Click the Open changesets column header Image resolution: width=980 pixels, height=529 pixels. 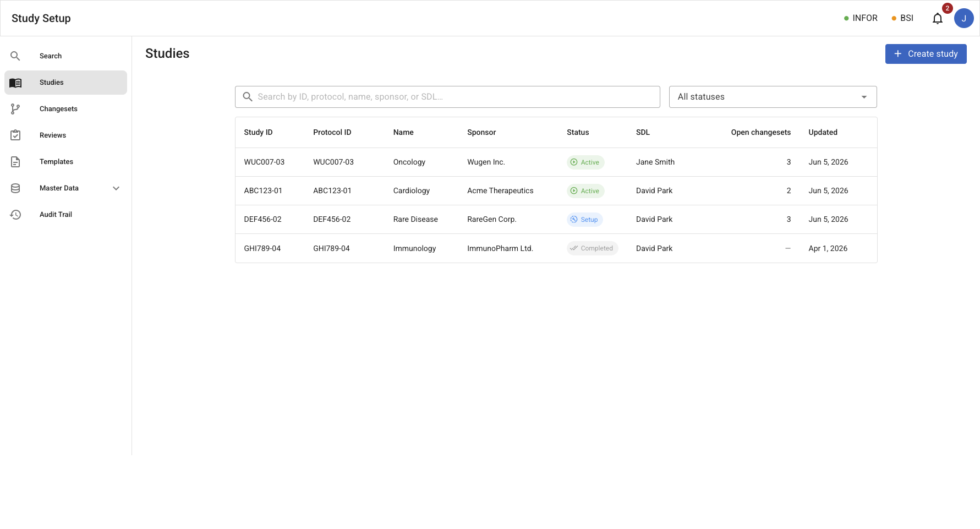(760, 133)
